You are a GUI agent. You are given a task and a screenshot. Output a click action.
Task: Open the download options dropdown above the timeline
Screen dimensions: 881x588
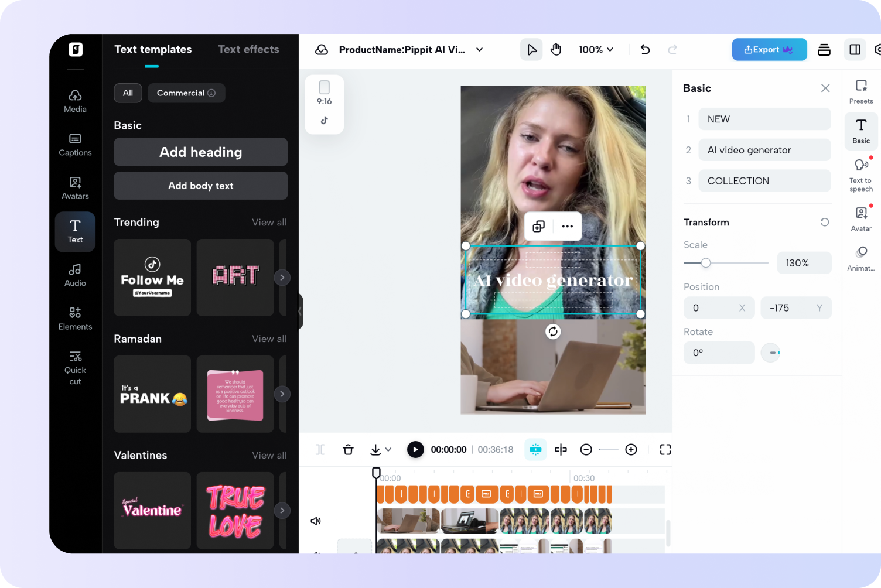click(388, 449)
